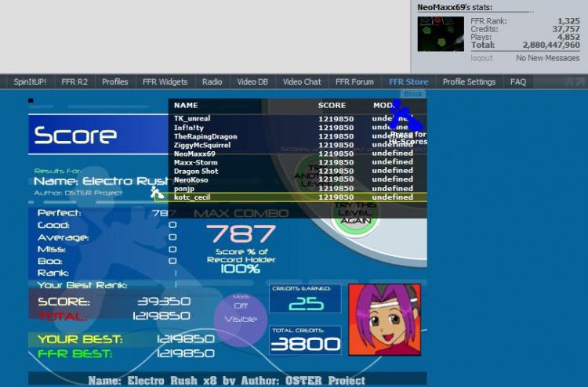588x387 pixels.
Task: Click the NAME column header
Action: 186,105
